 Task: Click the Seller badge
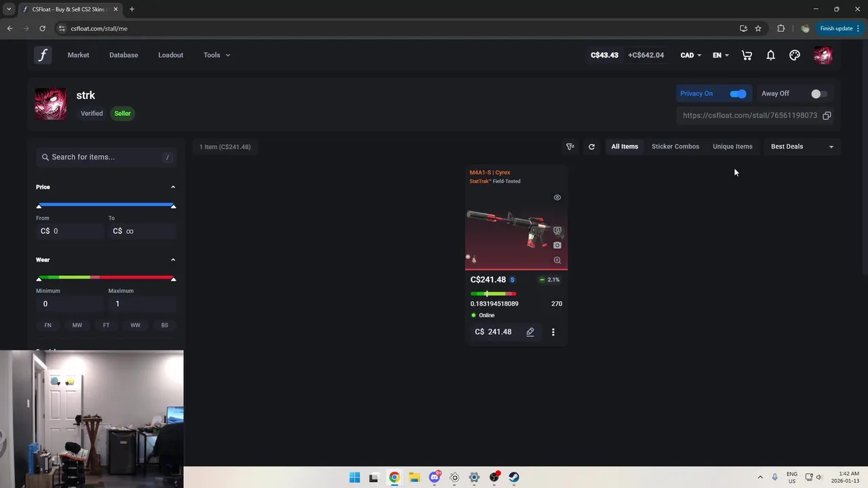click(x=122, y=113)
